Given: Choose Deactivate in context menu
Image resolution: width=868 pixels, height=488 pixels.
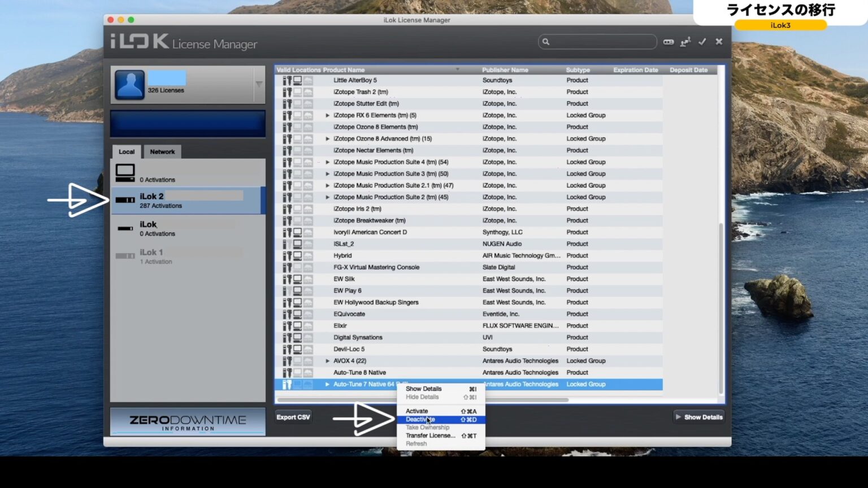Looking at the screenshot, I should coord(441,420).
